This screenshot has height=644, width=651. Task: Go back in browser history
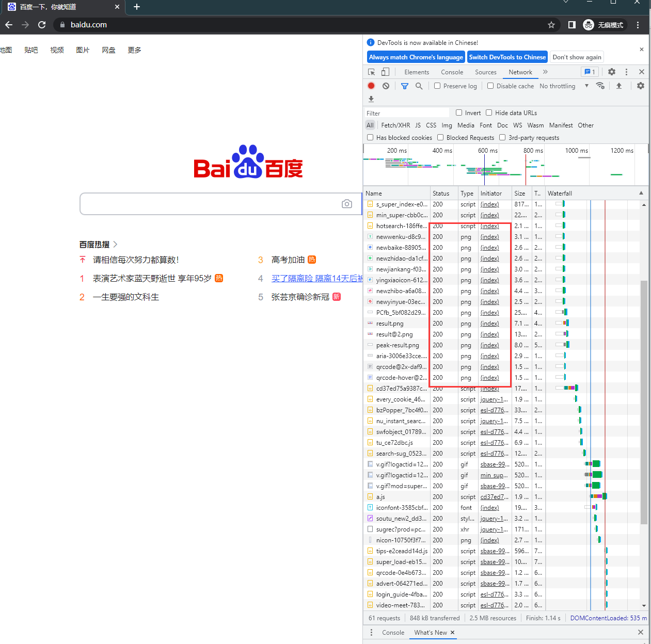9,25
